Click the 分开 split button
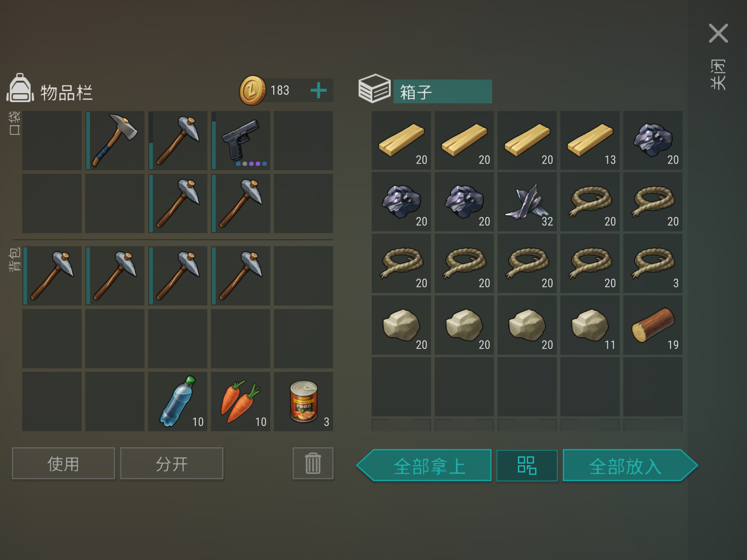747x560 pixels. [x=172, y=463]
